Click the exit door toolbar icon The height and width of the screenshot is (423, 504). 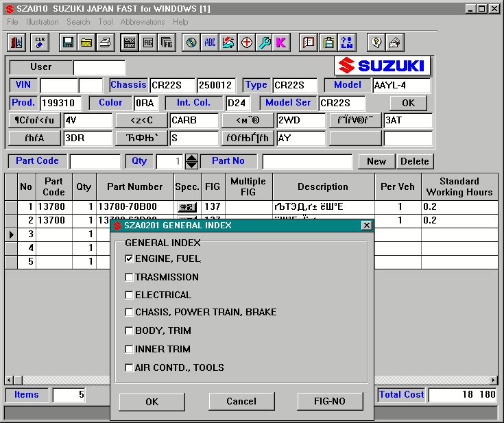16,43
